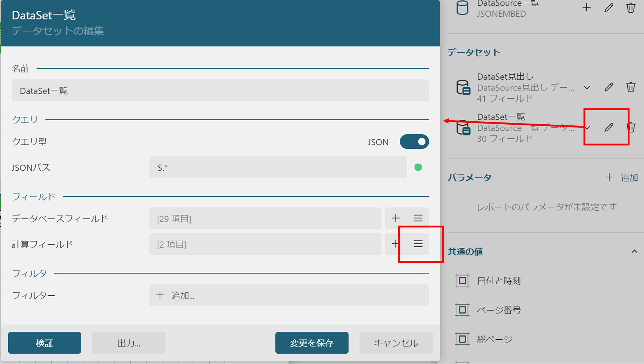Cancel dataset editing with キャンセル
644x364 pixels.
point(396,343)
